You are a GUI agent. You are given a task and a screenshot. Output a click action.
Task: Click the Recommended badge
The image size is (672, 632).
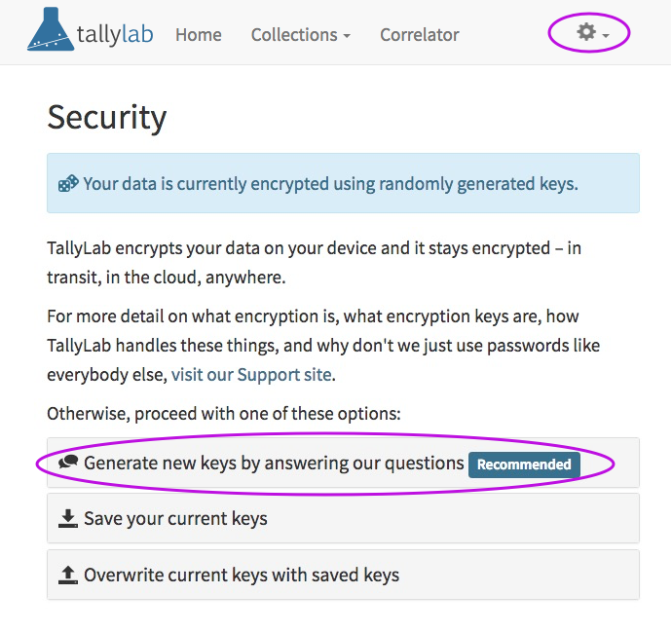pos(524,465)
